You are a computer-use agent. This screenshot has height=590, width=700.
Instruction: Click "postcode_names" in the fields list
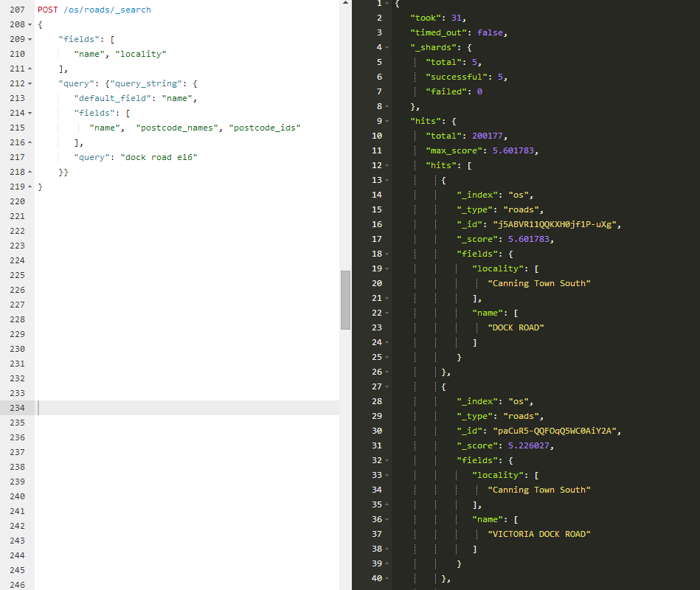[x=177, y=128]
